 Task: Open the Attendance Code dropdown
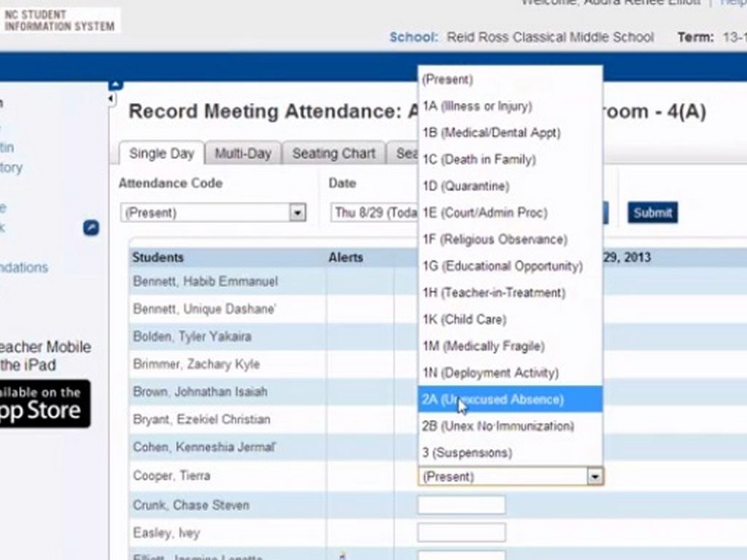(297, 213)
